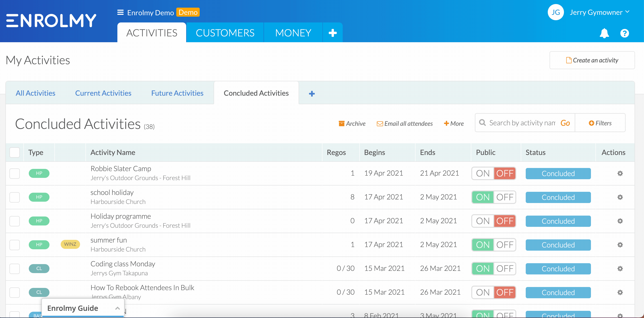644x318 pixels.
Task: Open the MONEY main tab
Action: [x=293, y=33]
